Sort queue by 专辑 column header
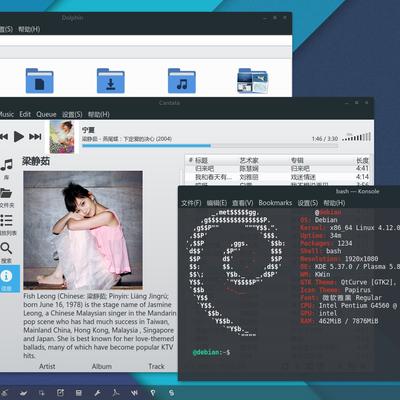Screen dimensions: 400x400 pyautogui.click(x=297, y=160)
